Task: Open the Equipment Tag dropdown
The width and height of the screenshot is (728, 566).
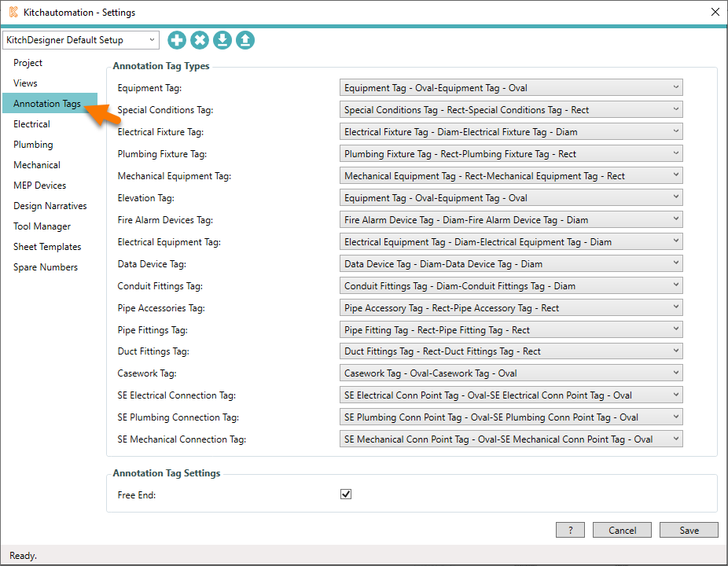Action: (510, 87)
